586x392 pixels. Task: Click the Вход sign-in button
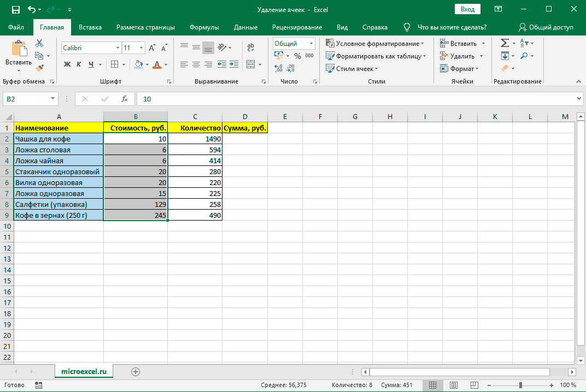point(467,9)
